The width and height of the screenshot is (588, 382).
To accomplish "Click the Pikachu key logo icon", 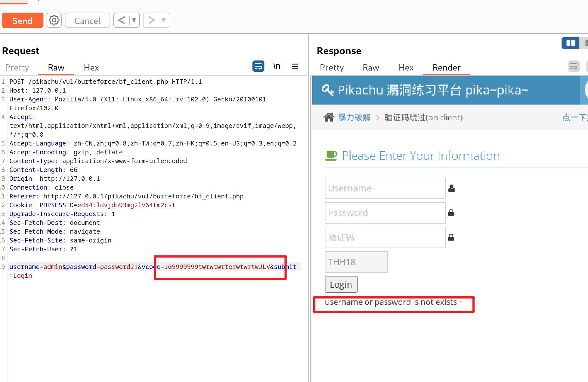I will coord(327,90).
